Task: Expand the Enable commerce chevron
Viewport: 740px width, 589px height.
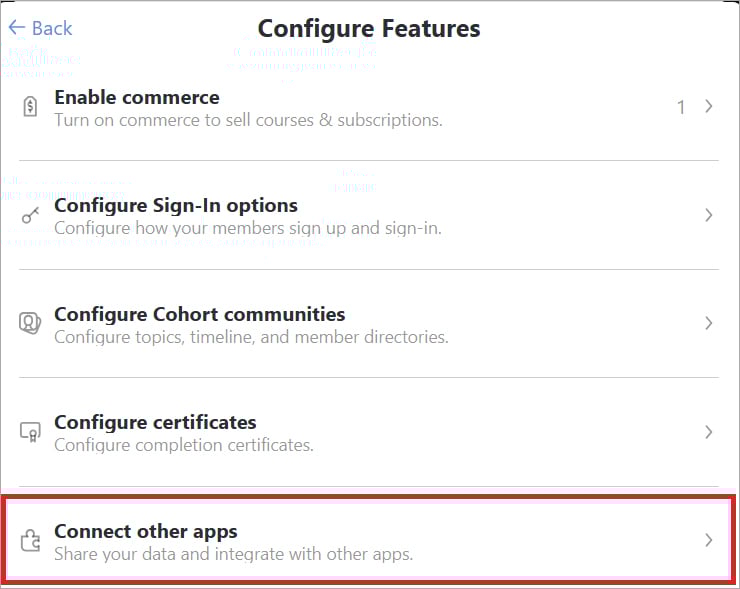Action: (x=708, y=107)
